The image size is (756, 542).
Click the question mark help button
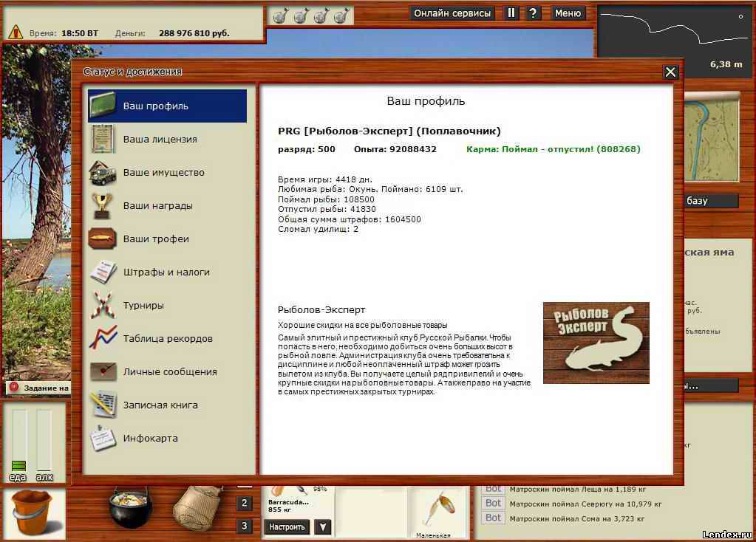pyautogui.click(x=533, y=13)
